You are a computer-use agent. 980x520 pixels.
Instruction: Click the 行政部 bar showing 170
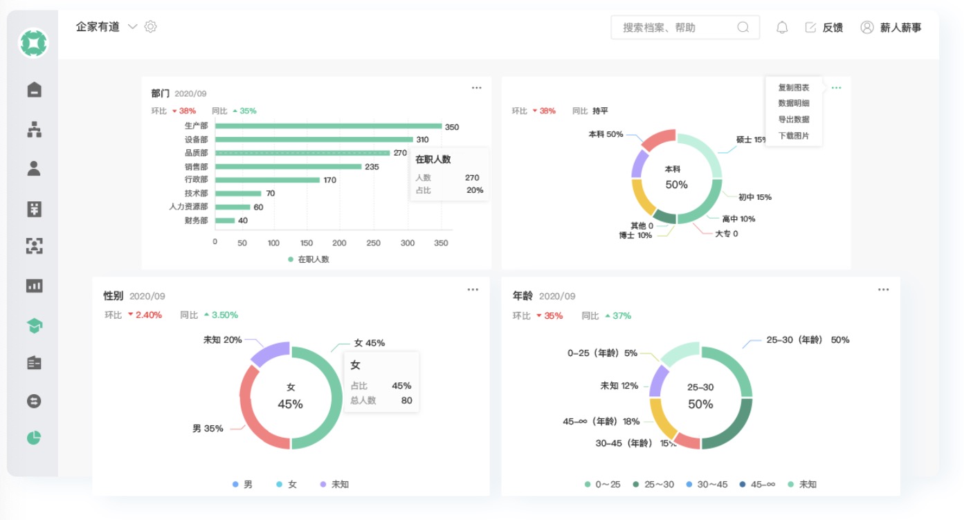pos(267,180)
